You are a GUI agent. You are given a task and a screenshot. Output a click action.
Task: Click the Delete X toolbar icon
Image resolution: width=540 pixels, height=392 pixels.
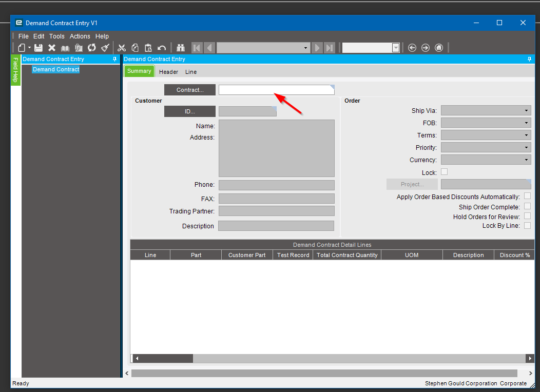[x=52, y=48]
